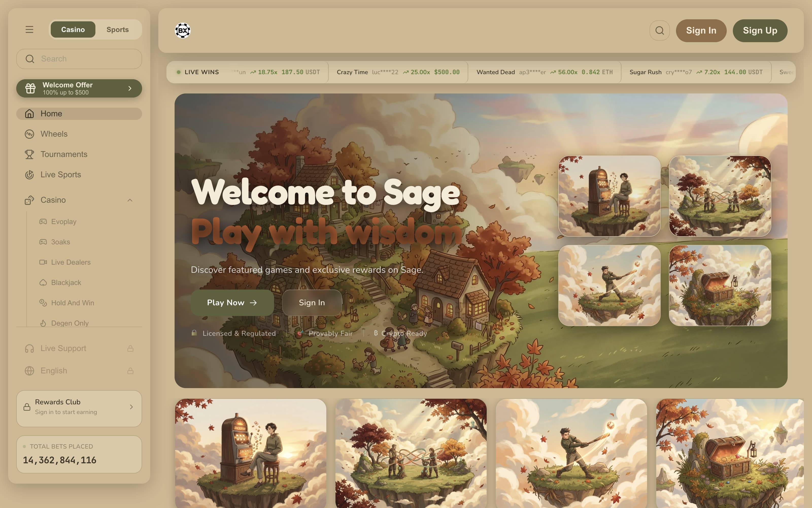Click the total bets value 14,362,844,116
812x508 pixels.
[60, 460]
